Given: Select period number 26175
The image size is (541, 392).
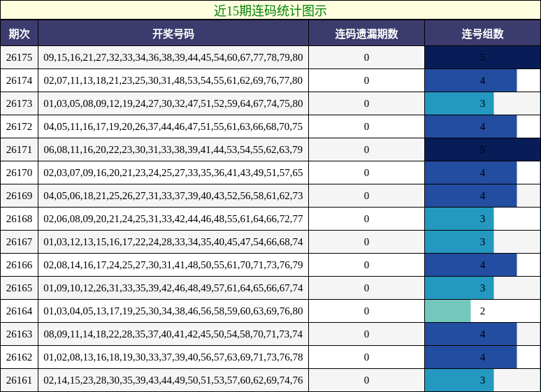Looking at the screenshot, I should (x=19, y=57).
